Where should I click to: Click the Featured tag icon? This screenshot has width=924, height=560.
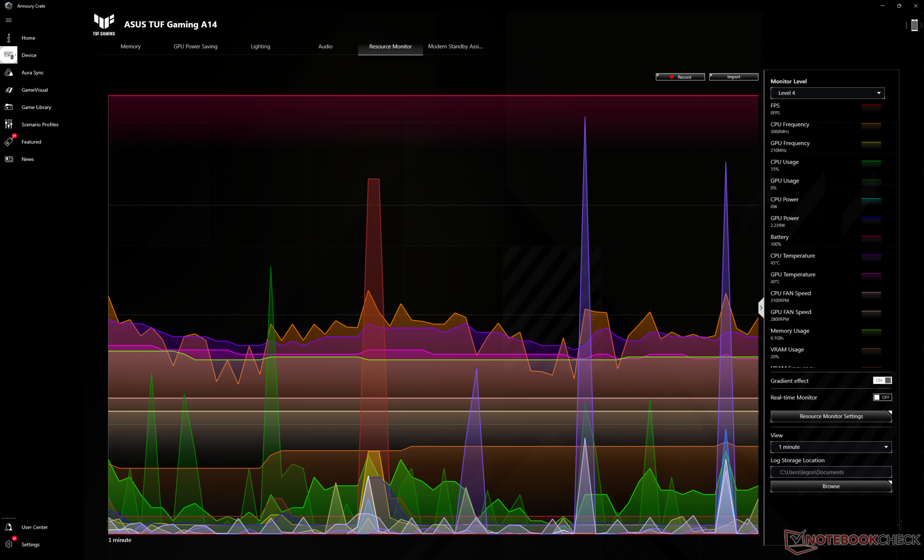coord(9,142)
